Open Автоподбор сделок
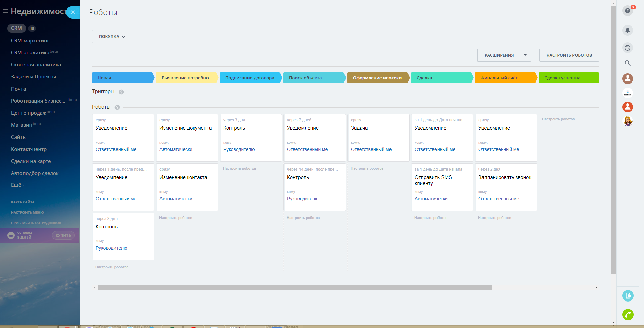Viewport: 644px width, 328px height. (35, 173)
